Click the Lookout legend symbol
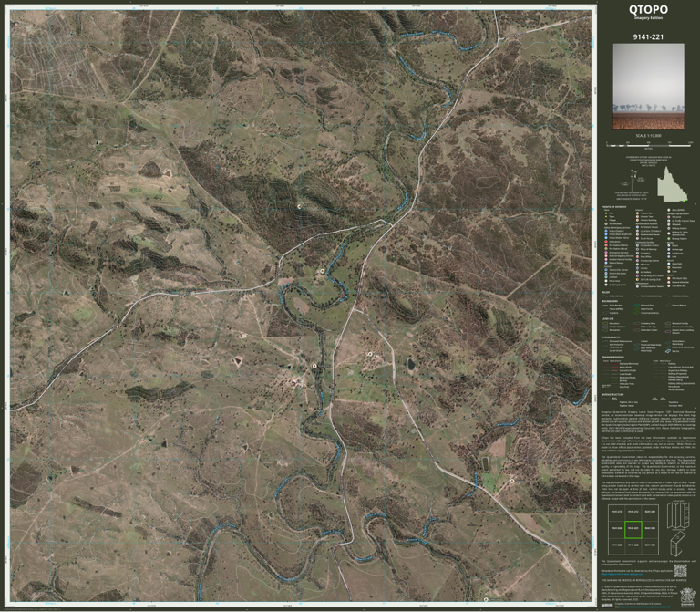700x612 pixels. (x=606, y=277)
